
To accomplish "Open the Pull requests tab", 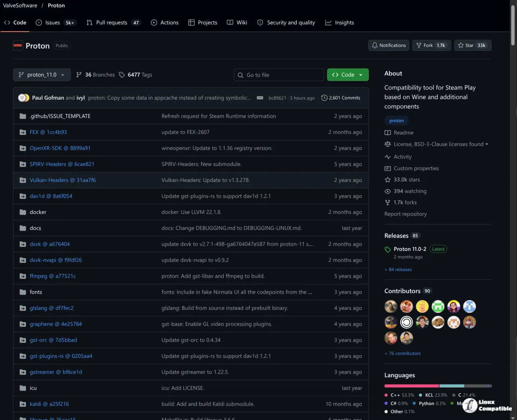I will (113, 23).
